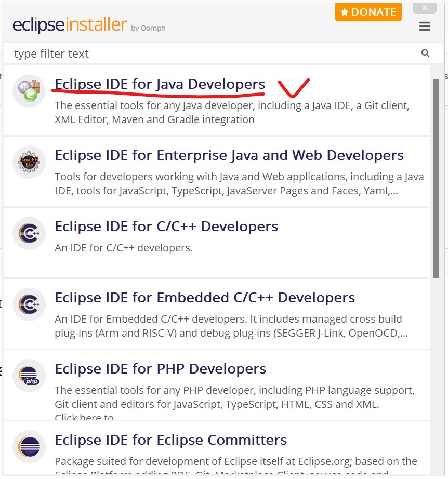Viewport: 448px width, 479px height.
Task: Click the DONATE button
Action: [368, 12]
